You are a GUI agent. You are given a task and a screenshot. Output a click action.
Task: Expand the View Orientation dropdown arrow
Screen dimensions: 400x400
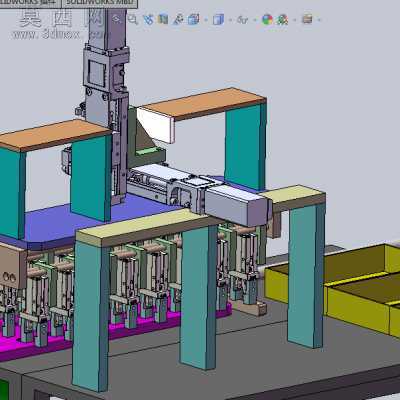pos(206,20)
